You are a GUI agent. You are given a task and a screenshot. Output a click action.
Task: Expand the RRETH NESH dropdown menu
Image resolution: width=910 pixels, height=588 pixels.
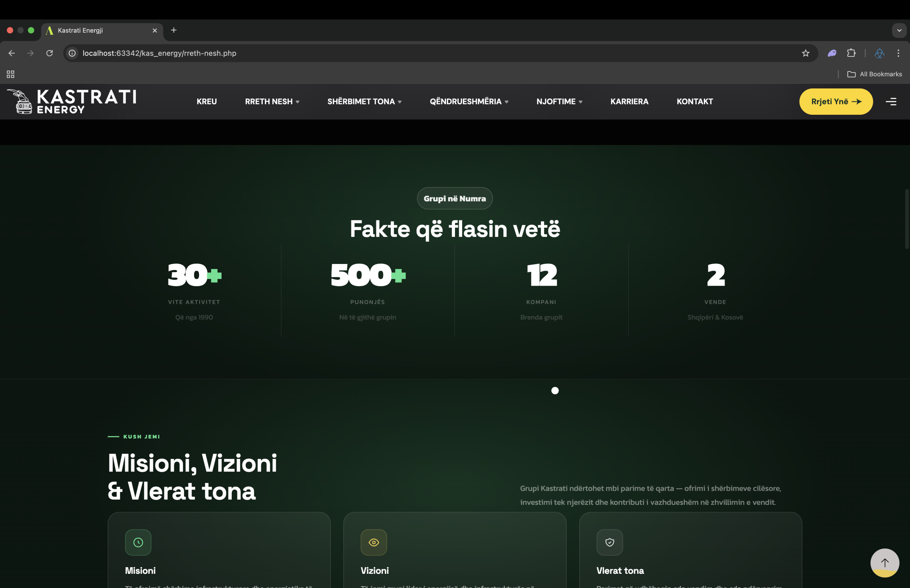pyautogui.click(x=272, y=102)
